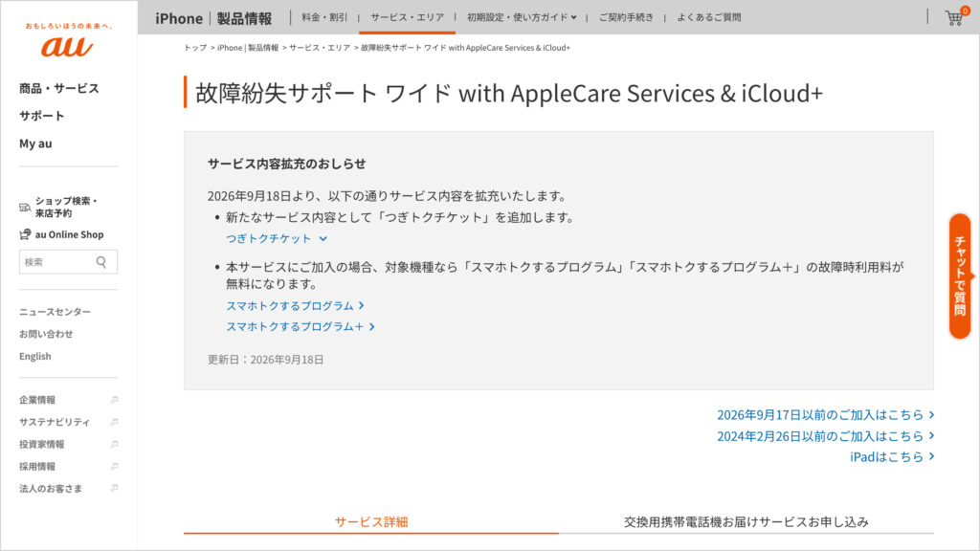Click iPhone | 製品情報 breadcrumb link

pyautogui.click(x=248, y=48)
